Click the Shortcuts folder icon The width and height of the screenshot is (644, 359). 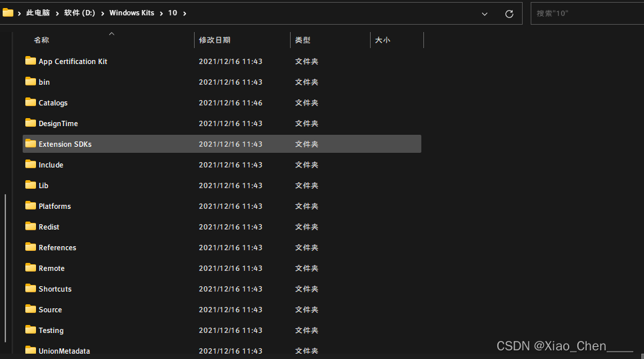[x=31, y=288]
